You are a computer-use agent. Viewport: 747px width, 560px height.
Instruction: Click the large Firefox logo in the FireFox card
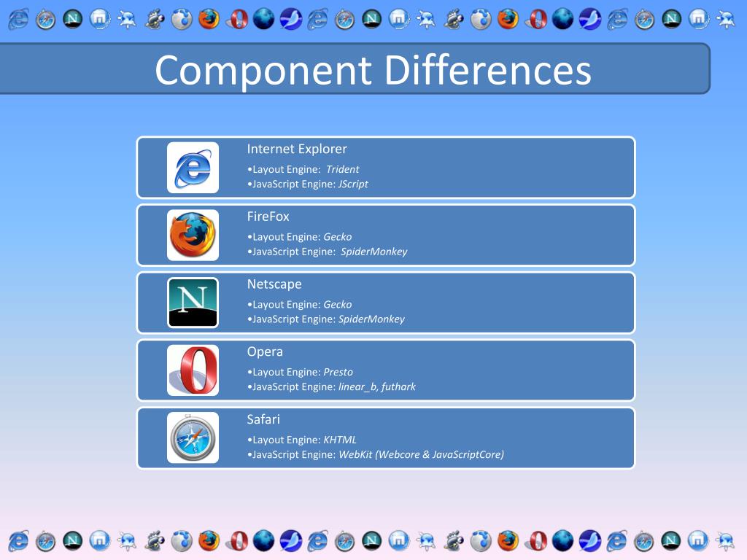(193, 236)
